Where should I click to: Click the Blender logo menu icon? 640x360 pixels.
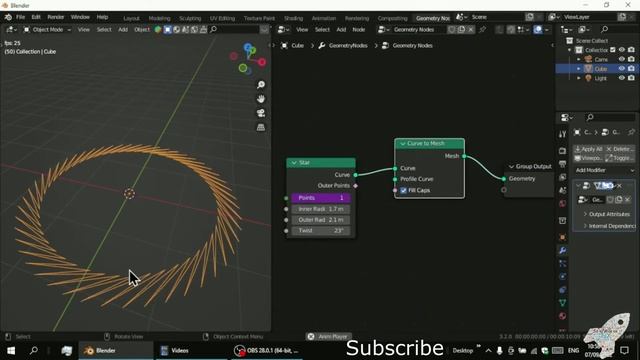coord(8,17)
